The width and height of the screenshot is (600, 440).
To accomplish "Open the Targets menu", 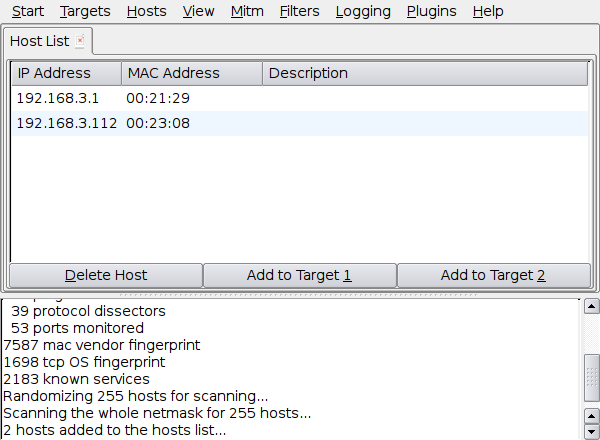I will point(85,11).
